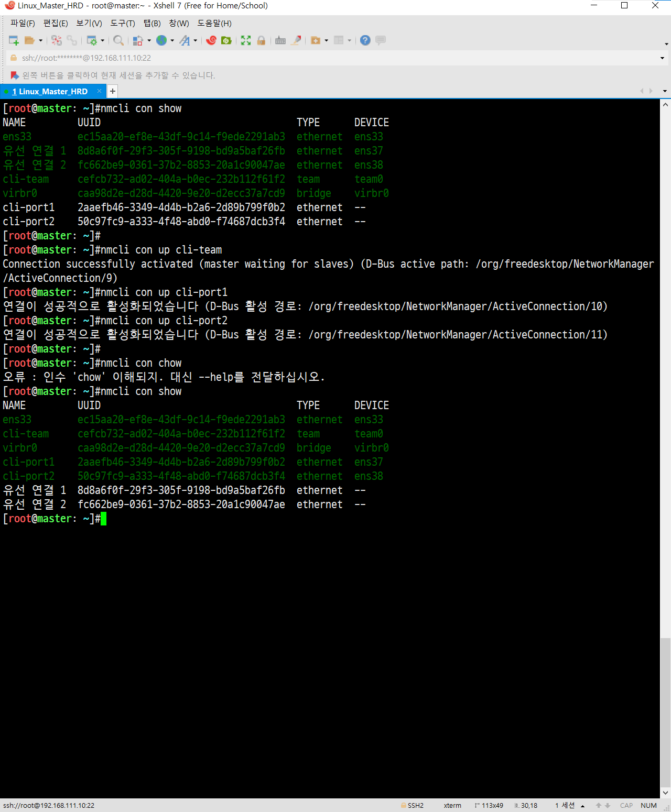
Task: Click the layout grid toolbar icon
Action: pos(339,40)
